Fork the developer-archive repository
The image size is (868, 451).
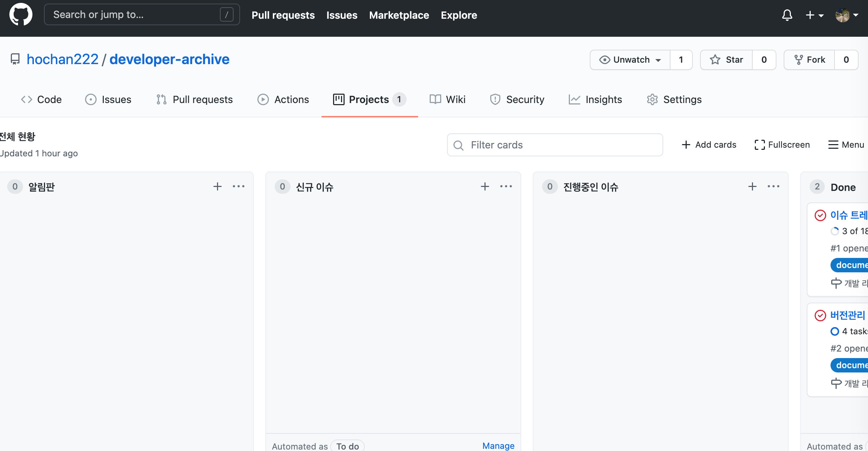(x=810, y=60)
